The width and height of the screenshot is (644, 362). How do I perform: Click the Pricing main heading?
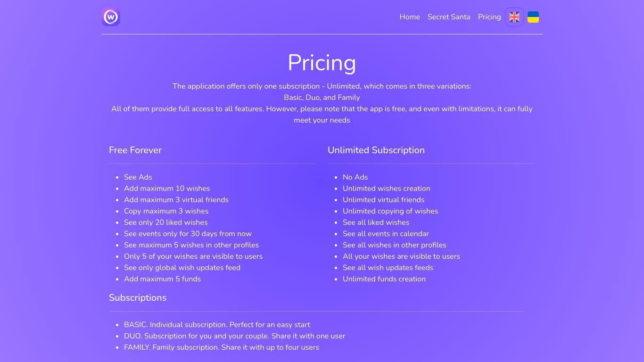[x=322, y=63]
